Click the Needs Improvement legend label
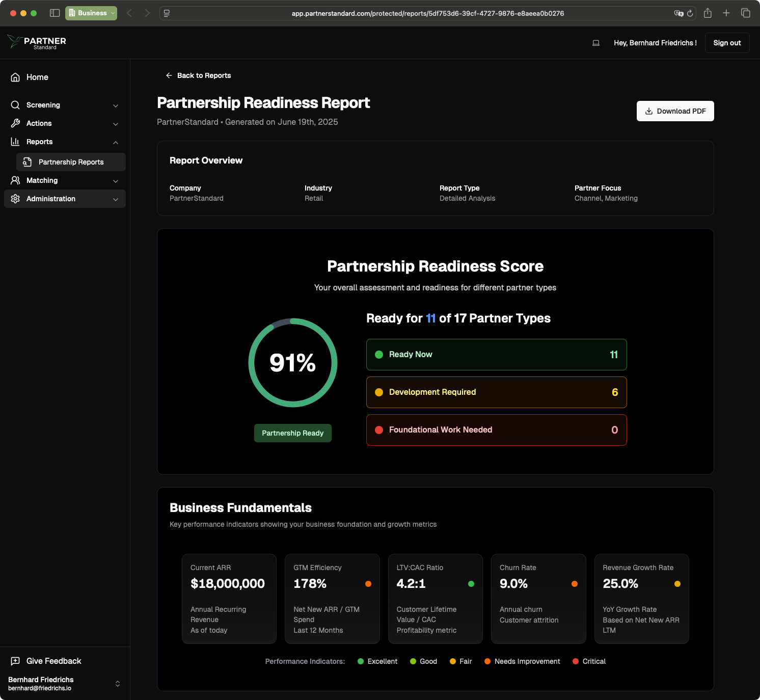 [x=527, y=661]
